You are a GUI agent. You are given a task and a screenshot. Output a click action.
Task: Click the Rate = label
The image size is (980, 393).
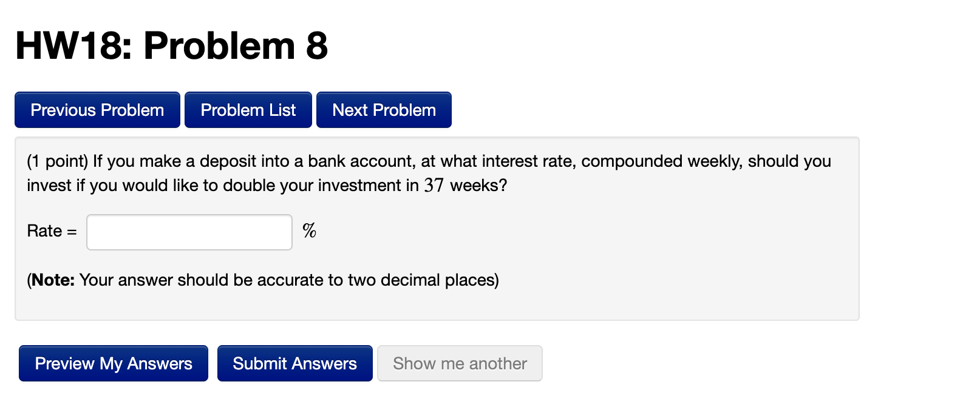tap(50, 231)
